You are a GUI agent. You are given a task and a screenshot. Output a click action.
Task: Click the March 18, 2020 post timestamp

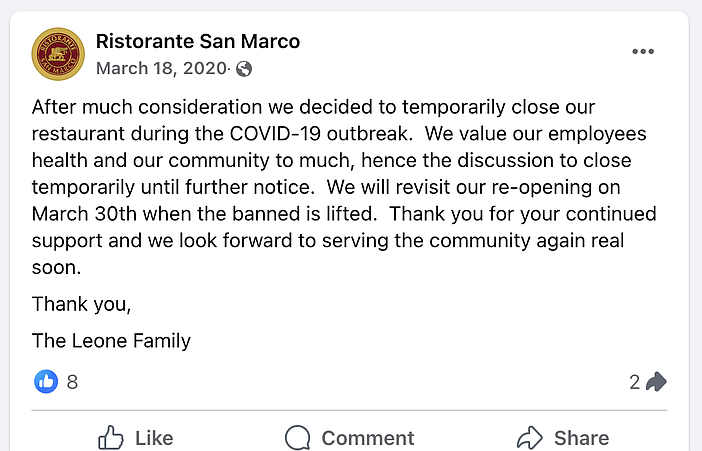(x=161, y=69)
